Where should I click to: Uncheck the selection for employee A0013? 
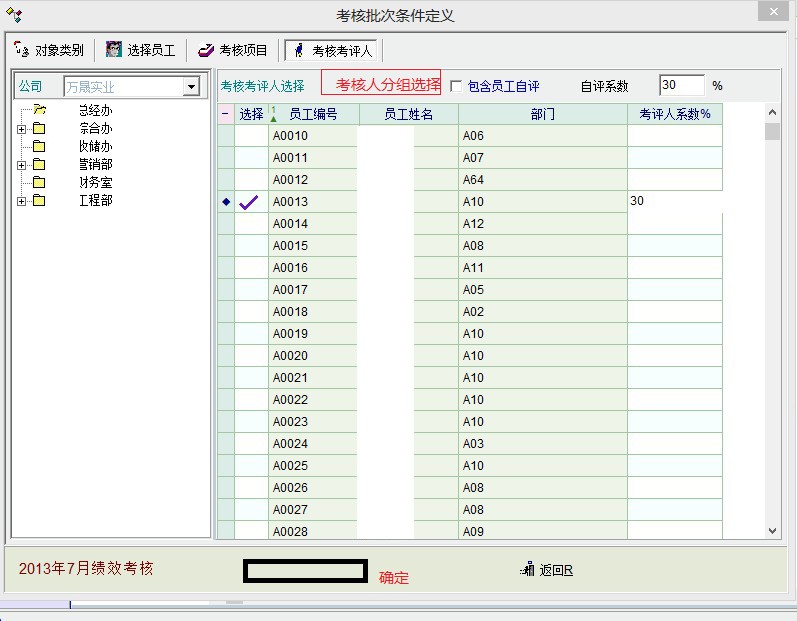tap(250, 202)
